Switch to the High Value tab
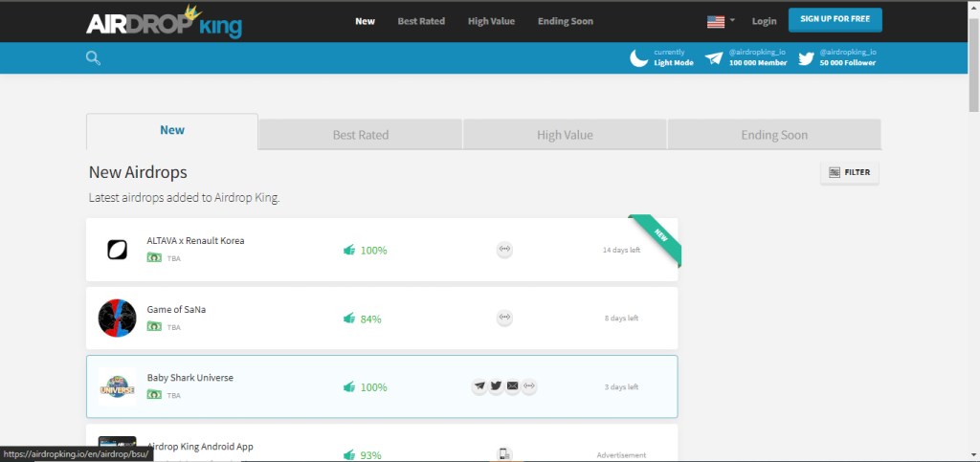Image resolution: width=980 pixels, height=462 pixels. coord(565,135)
